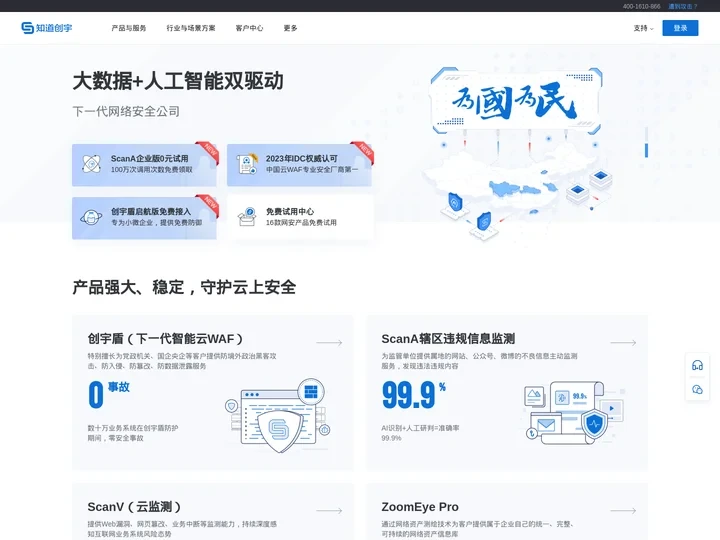Open the 行业与场景方案 menu
This screenshot has height=540, width=720.
pyautogui.click(x=191, y=28)
